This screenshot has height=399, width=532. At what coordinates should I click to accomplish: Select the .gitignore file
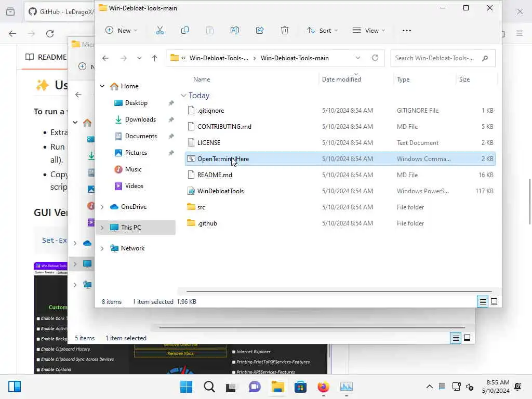click(340, 111)
